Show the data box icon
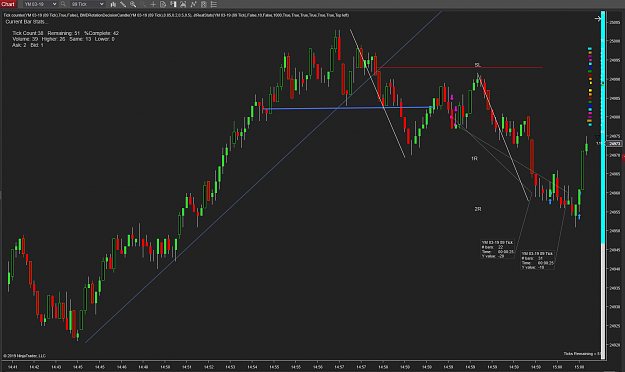 coord(163,4)
